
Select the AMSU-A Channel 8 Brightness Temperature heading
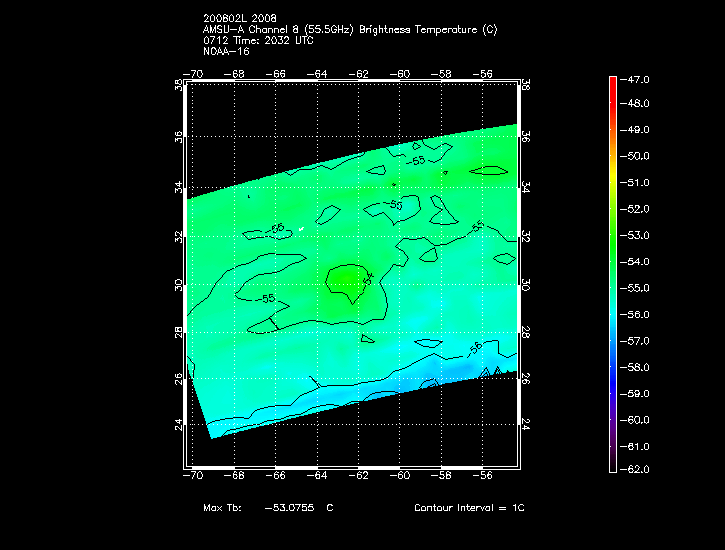coord(350,30)
